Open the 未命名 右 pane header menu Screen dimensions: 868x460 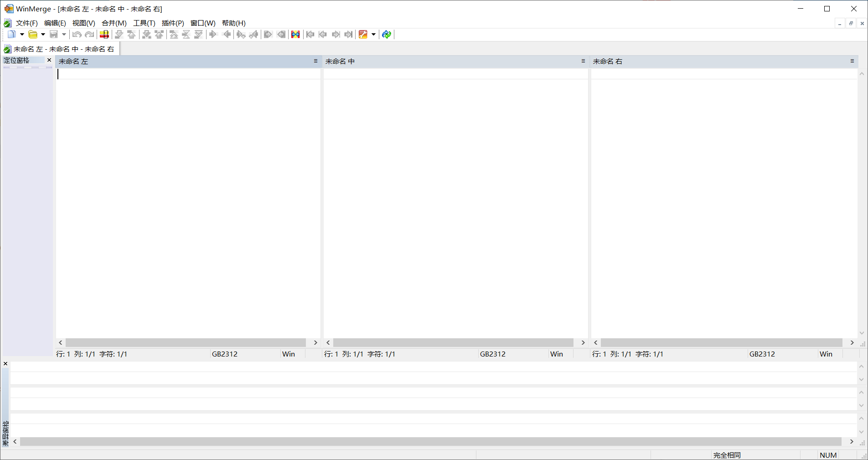[852, 61]
